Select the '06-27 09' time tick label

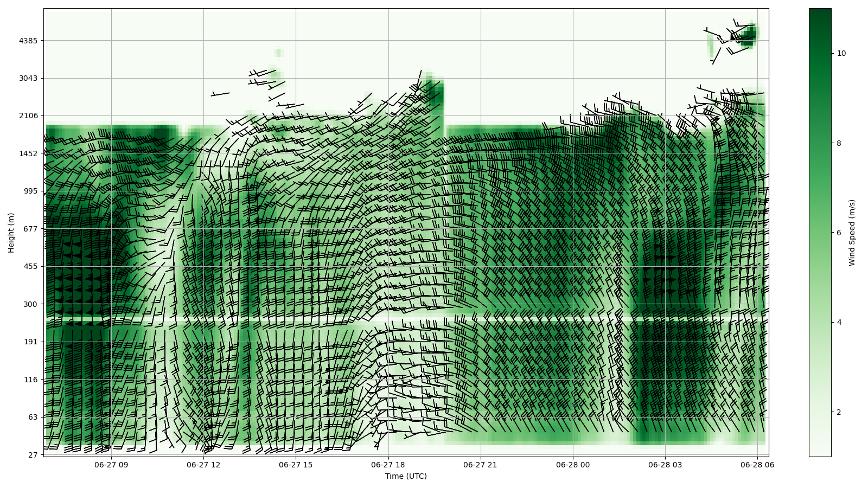[111, 465]
